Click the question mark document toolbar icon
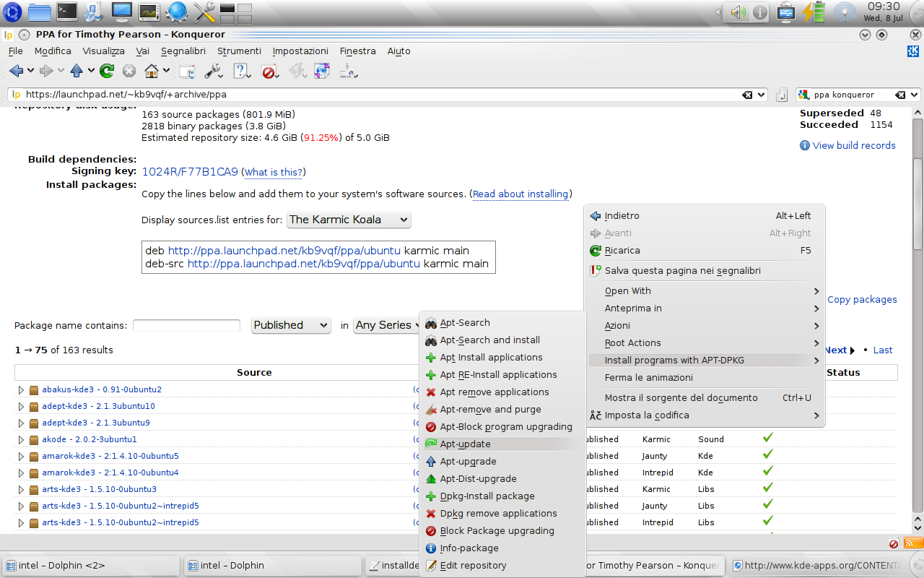Screen dimensions: 924x578 (241, 71)
